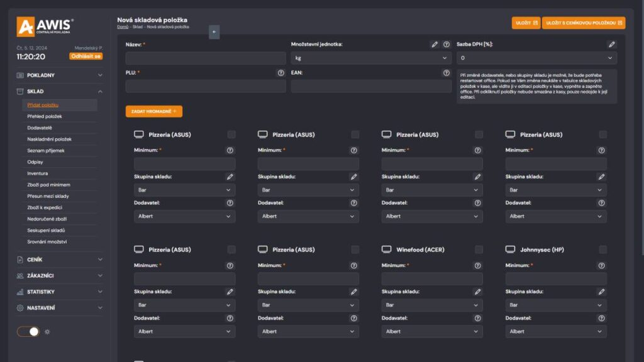644x362 pixels.
Task: Open Dodavatel help in Winefood (ACER) card
Action: pyautogui.click(x=477, y=318)
